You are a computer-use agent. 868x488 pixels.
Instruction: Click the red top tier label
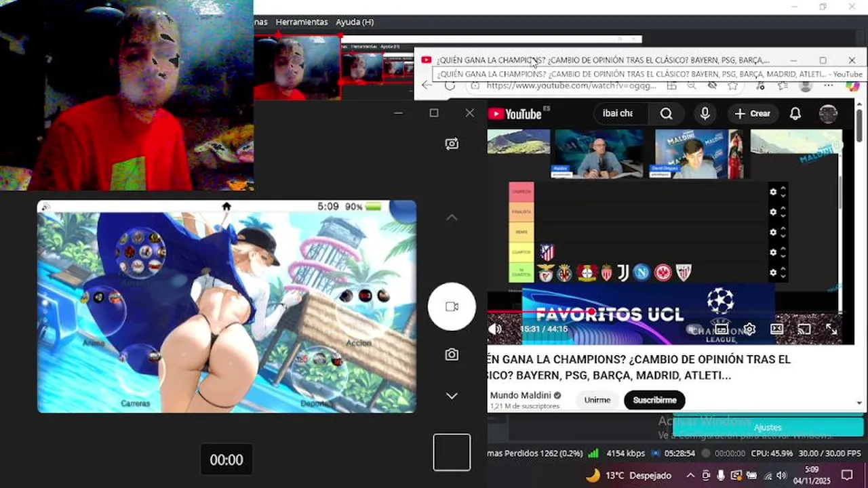(x=521, y=192)
